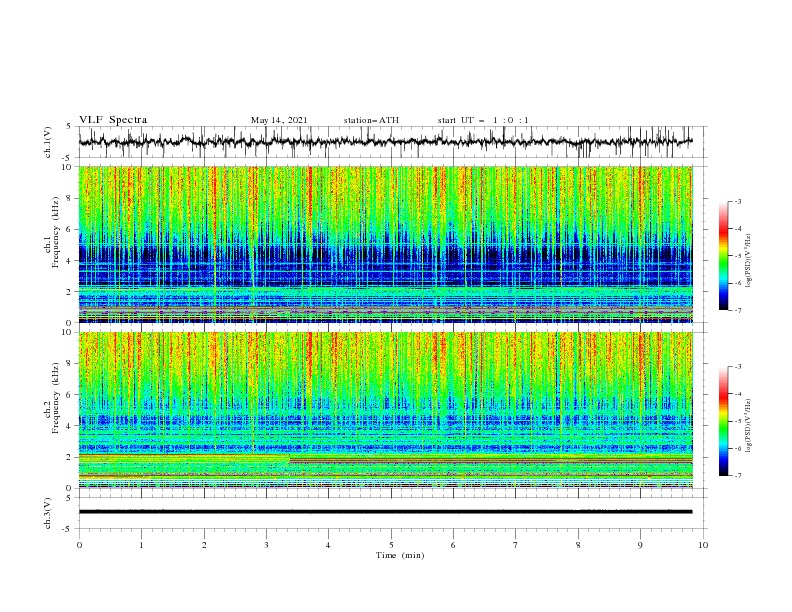Image resolution: width=792 pixels, height=612 pixels.
Task: Click the 'ch.1(V)' waveform axis label
Action: [48, 142]
